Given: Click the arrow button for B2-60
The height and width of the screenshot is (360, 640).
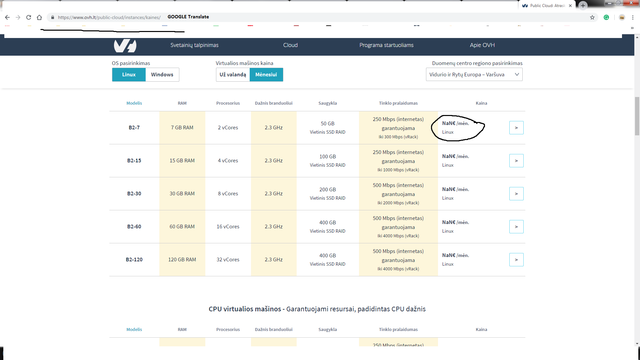Looking at the screenshot, I should click(x=516, y=227).
